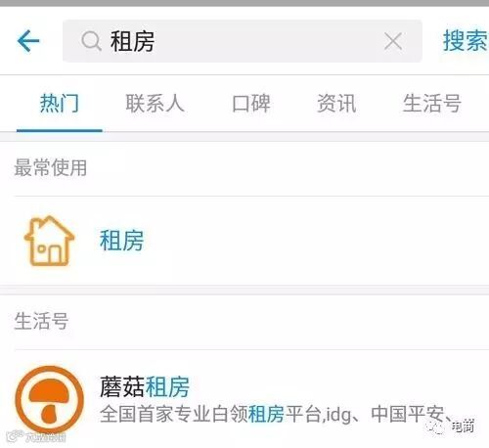Tap the 生活号 section header

point(41,321)
